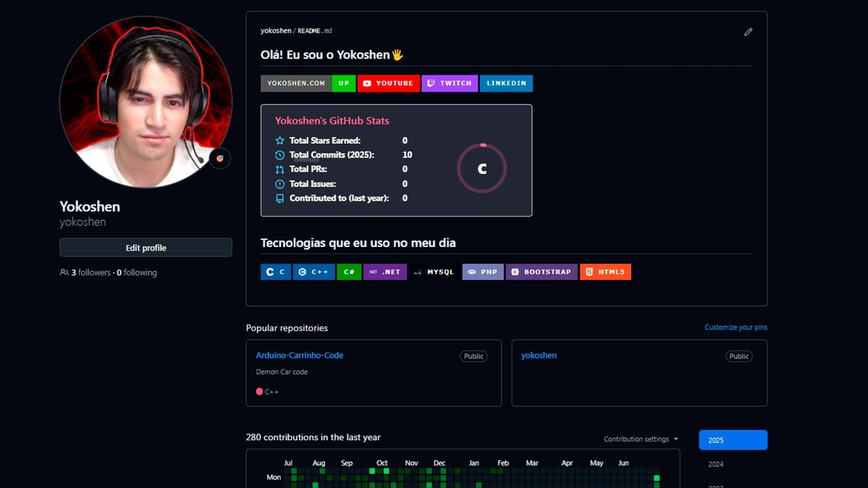Image resolution: width=868 pixels, height=488 pixels.
Task: Click Customize your pins
Action: (x=736, y=328)
